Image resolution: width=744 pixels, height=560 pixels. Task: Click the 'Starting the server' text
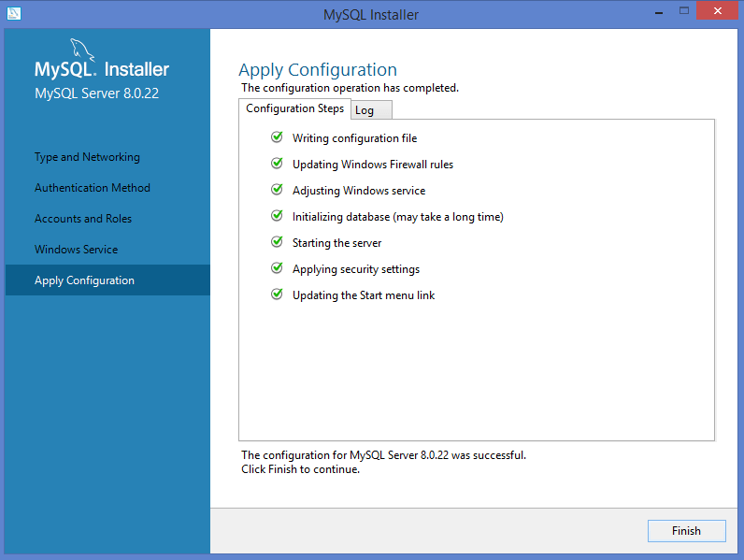point(336,243)
